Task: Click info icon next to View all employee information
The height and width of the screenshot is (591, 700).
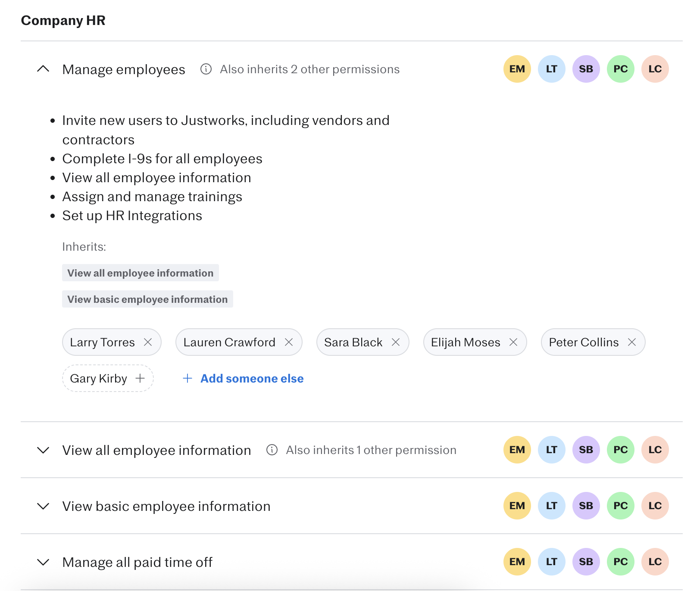Action: pyautogui.click(x=272, y=450)
